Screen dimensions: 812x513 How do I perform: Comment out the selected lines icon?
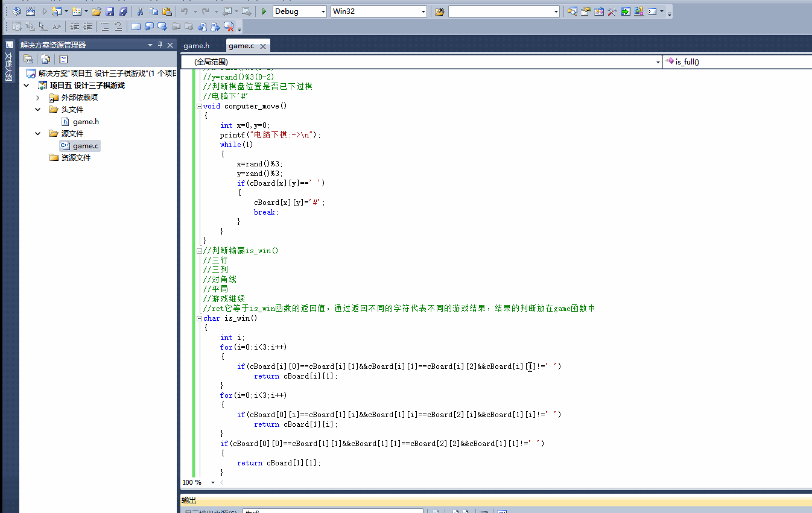(105, 27)
